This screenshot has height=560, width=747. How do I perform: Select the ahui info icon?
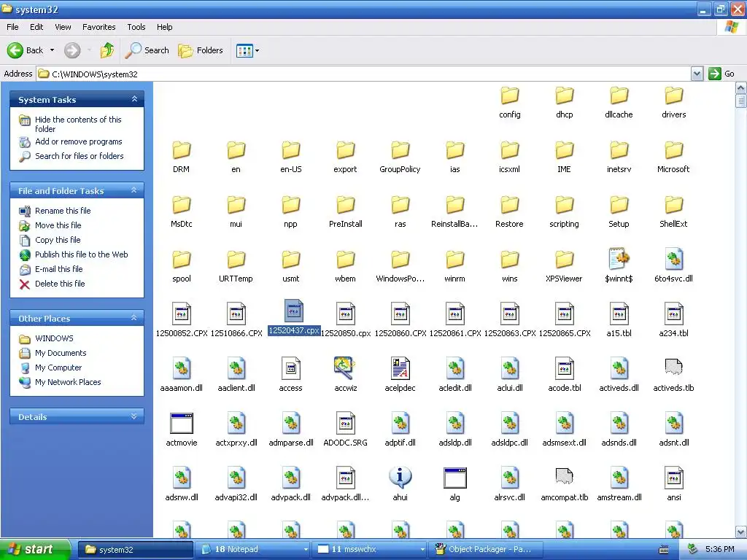click(x=400, y=478)
